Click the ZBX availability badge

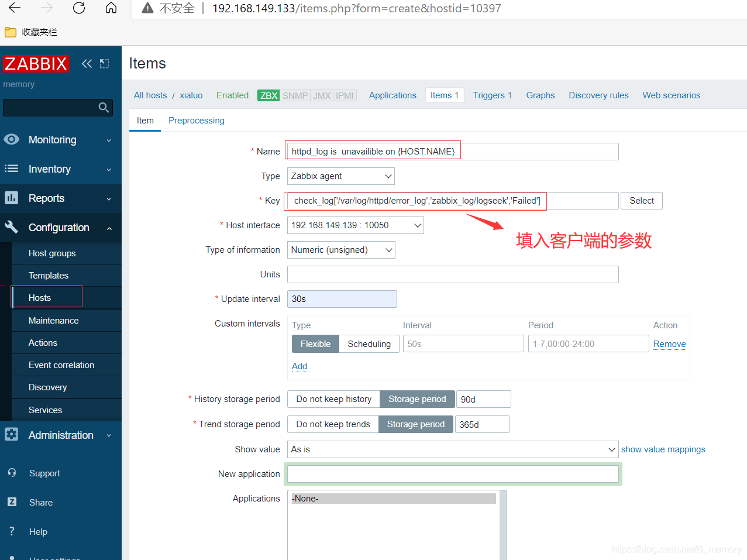pyautogui.click(x=268, y=95)
